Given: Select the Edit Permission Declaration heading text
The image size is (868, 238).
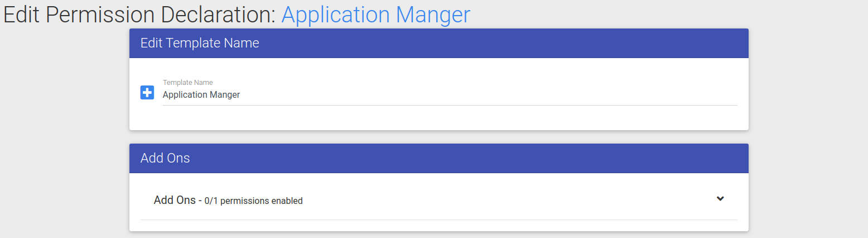Looking at the screenshot, I should click(140, 15).
